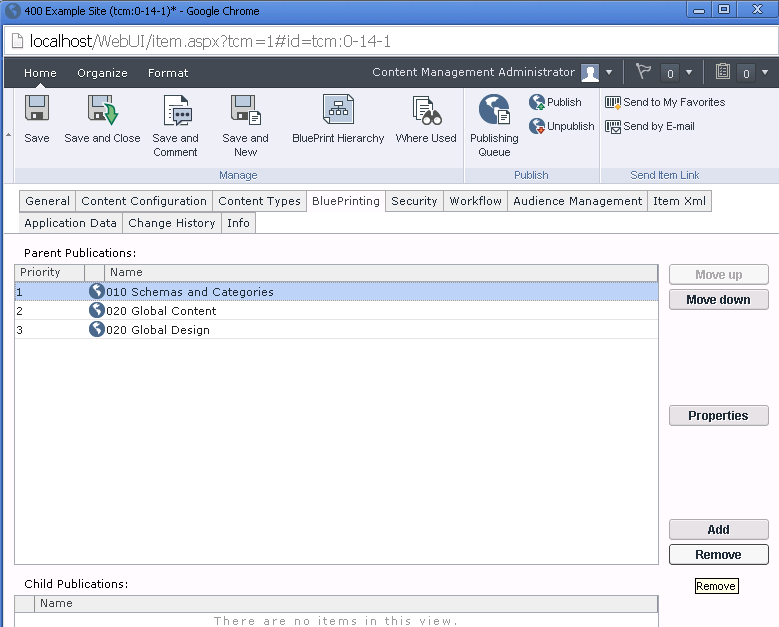The image size is (779, 627).
Task: Click the Remove button
Action: [x=719, y=554]
